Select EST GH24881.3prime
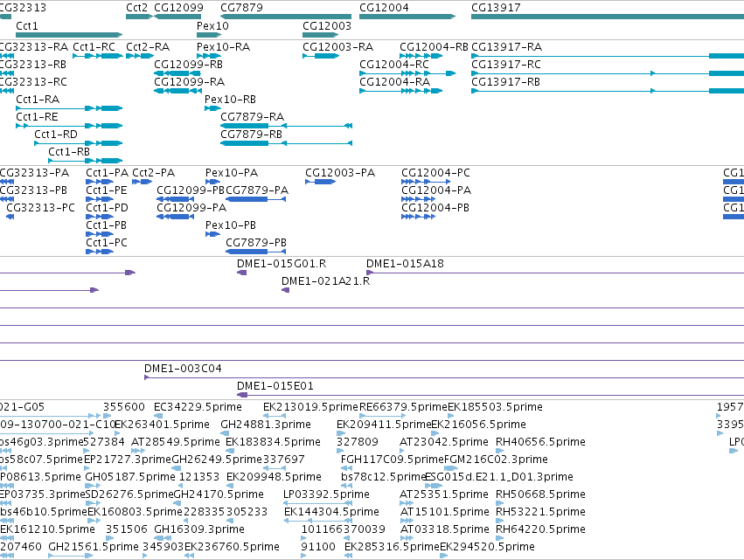 [x=225, y=433]
